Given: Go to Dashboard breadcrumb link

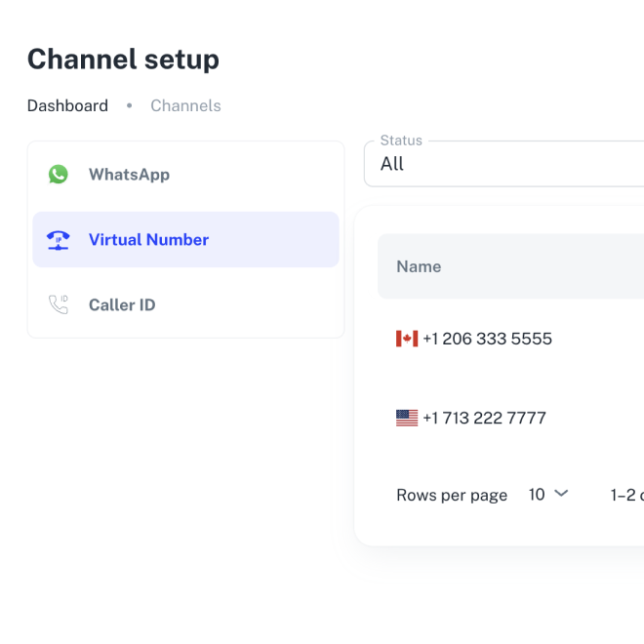Looking at the screenshot, I should (67, 106).
